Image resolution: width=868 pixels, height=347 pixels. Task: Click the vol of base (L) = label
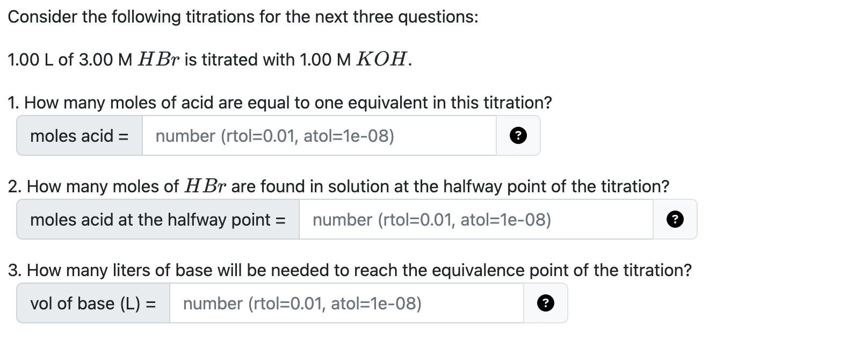(94, 303)
